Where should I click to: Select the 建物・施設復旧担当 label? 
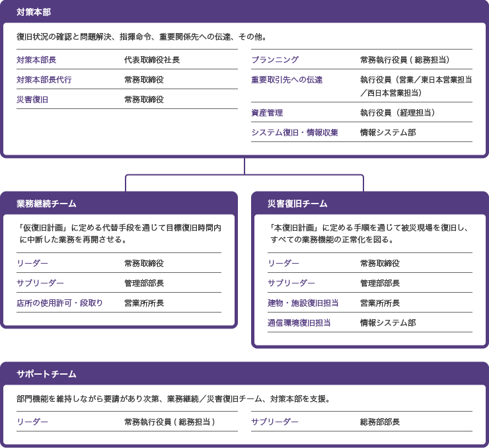[x=303, y=303]
